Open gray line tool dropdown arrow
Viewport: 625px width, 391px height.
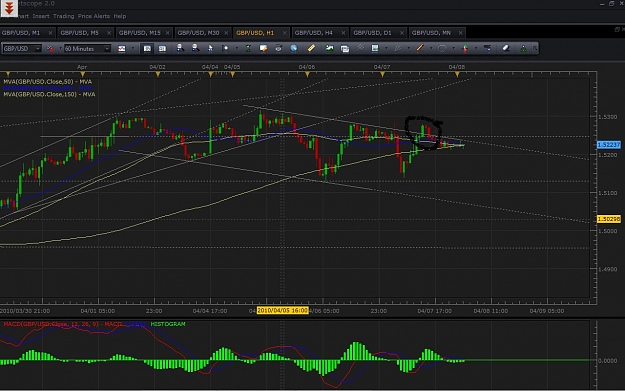tap(409, 48)
